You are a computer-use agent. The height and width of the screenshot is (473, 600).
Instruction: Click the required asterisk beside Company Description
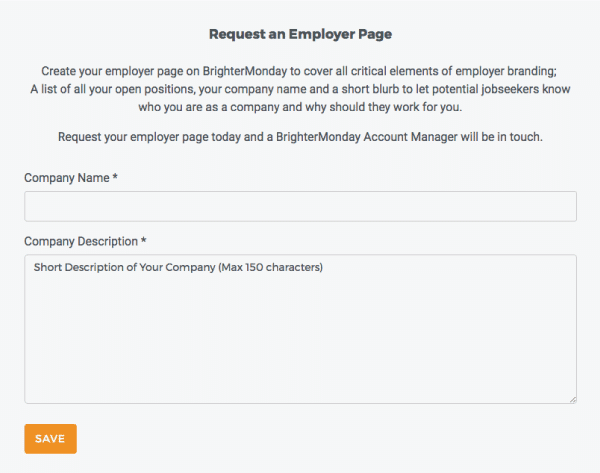(144, 241)
